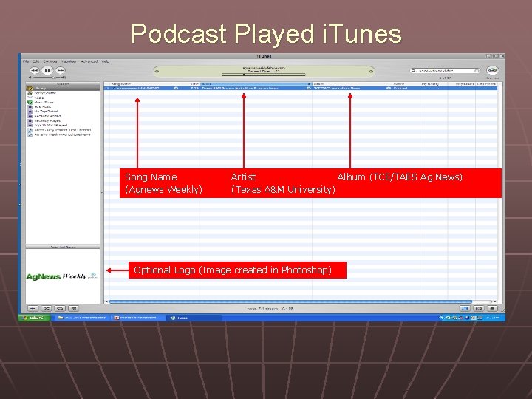Image resolution: width=532 pixels, height=399 pixels.
Task: Skip to the next track
Action: click(61, 71)
